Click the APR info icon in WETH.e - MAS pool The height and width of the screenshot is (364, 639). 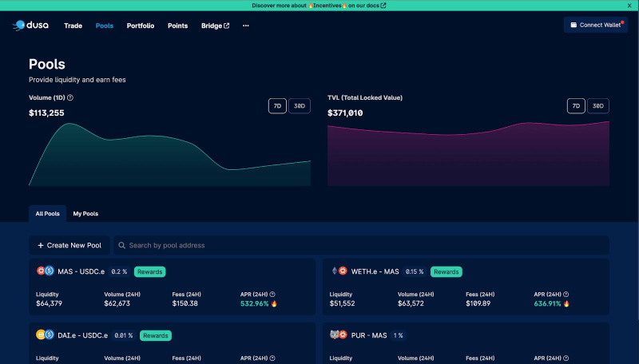pos(566,295)
